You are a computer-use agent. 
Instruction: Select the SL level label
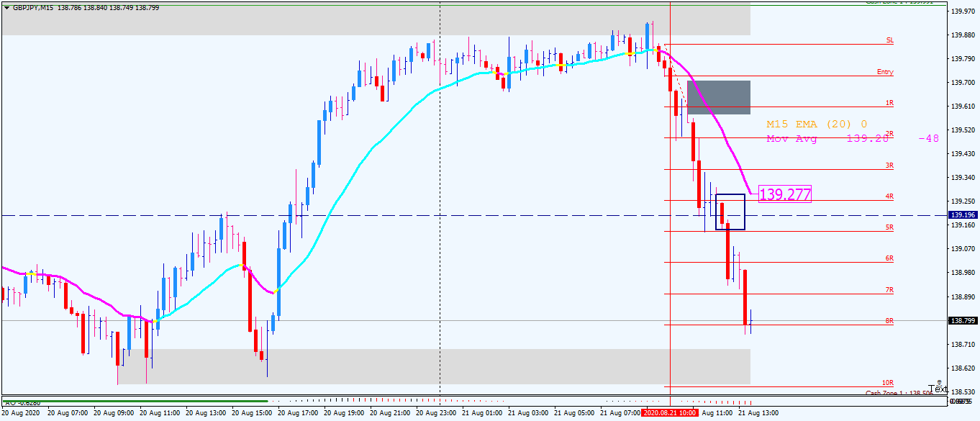pos(890,40)
